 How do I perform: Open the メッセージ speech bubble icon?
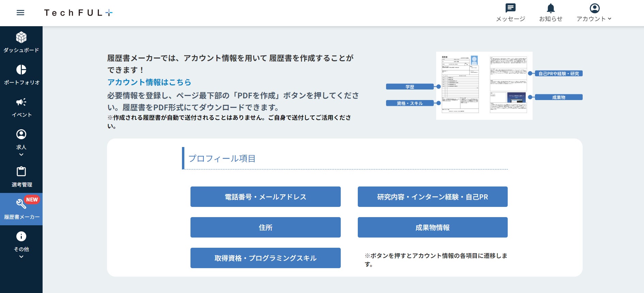[x=510, y=8]
